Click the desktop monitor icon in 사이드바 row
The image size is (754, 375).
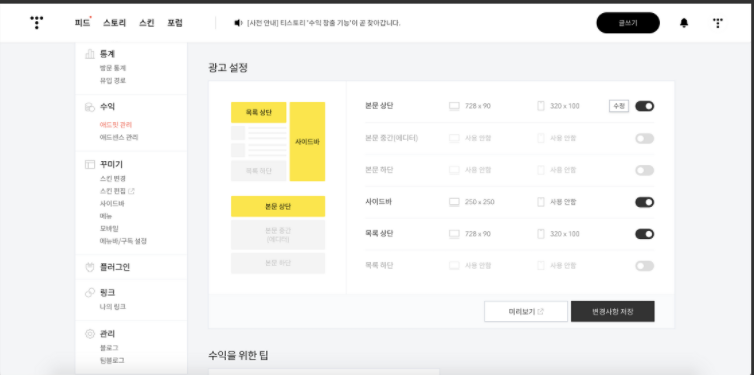click(x=454, y=202)
